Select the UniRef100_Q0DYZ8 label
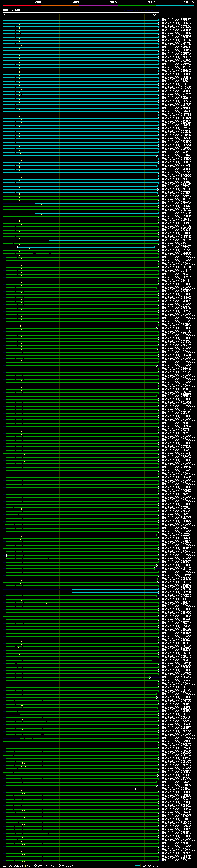This screenshot has height=868, width=197. (x=177, y=210)
